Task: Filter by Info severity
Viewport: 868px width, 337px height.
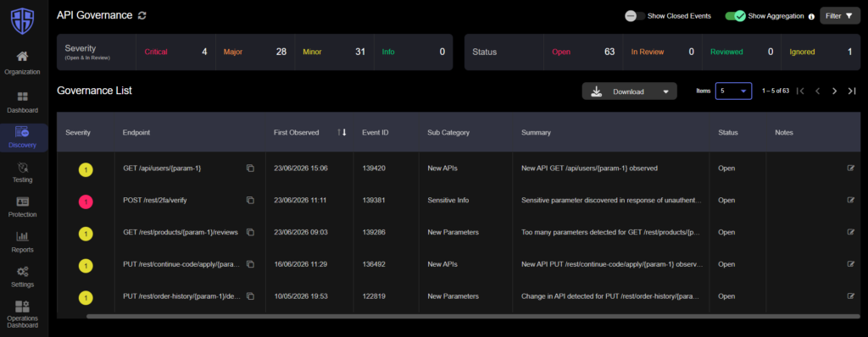Action: click(414, 52)
